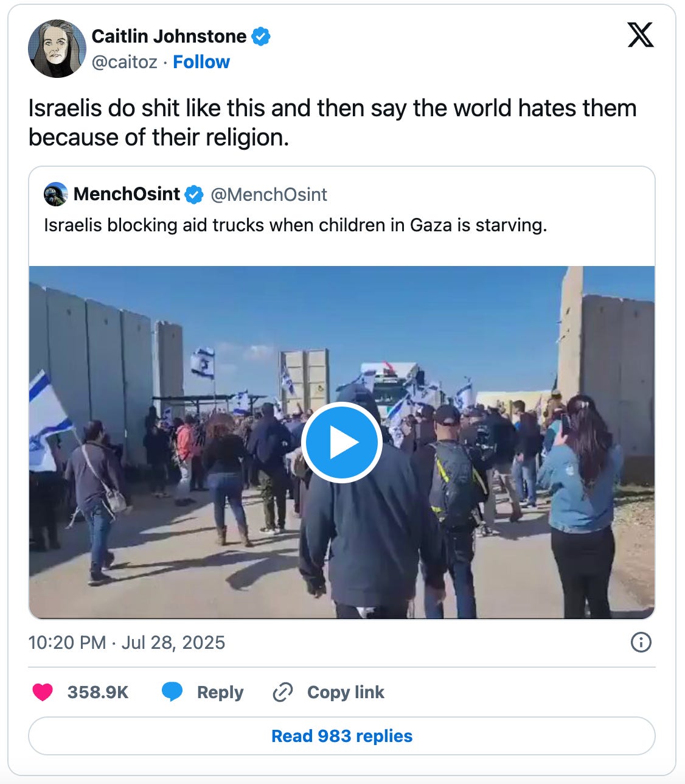Click the X logo icon

(641, 35)
